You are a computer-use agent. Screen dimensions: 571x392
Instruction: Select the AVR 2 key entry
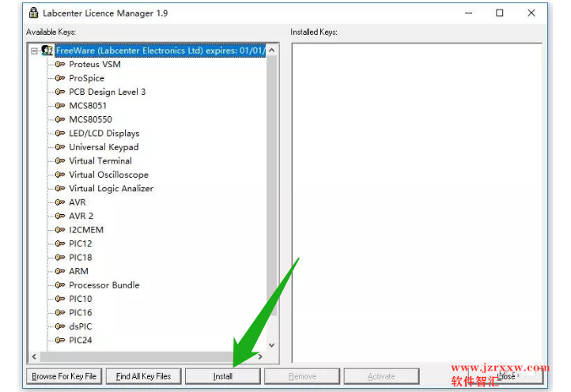[81, 217]
